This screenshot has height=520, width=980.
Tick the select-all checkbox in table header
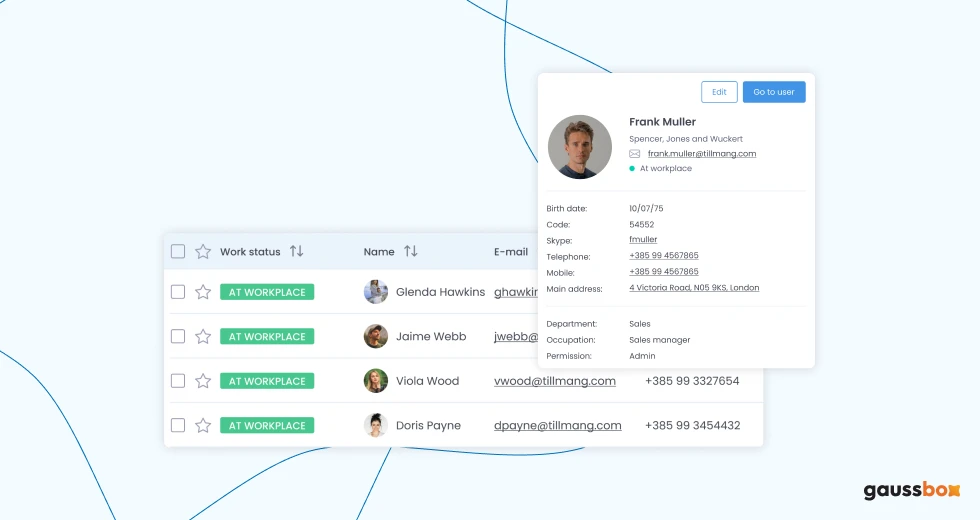tap(178, 252)
